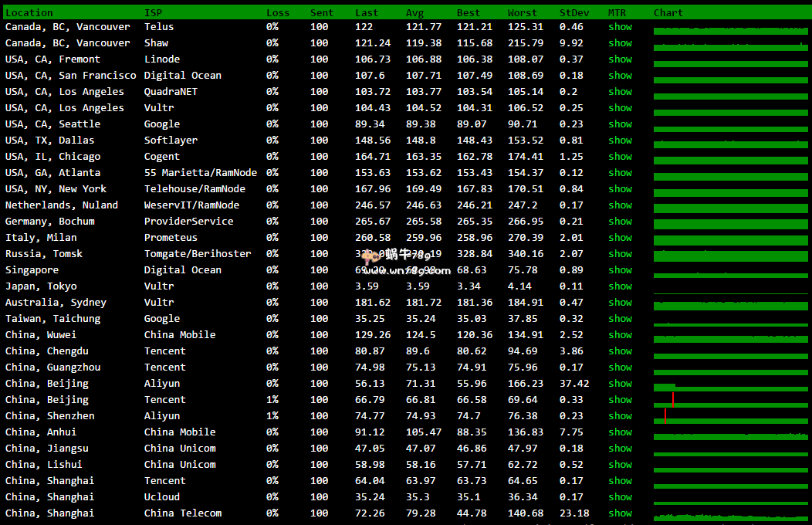Click the Location column header
The width and height of the screenshot is (812, 525).
pos(29,12)
